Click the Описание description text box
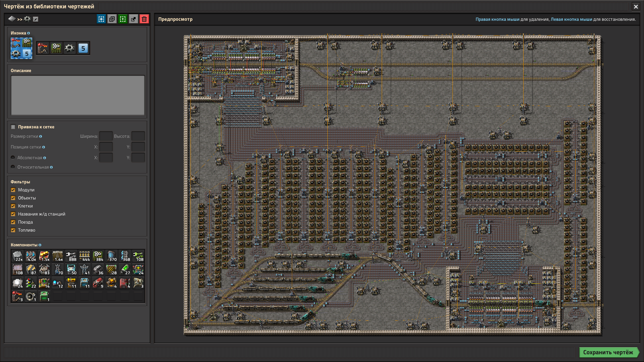The height and width of the screenshot is (362, 644). pos(78,96)
